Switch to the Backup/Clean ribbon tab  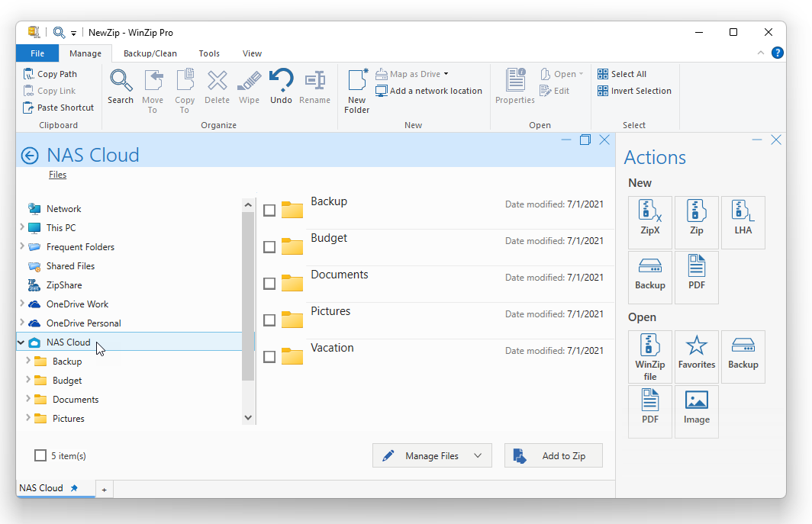(150, 53)
